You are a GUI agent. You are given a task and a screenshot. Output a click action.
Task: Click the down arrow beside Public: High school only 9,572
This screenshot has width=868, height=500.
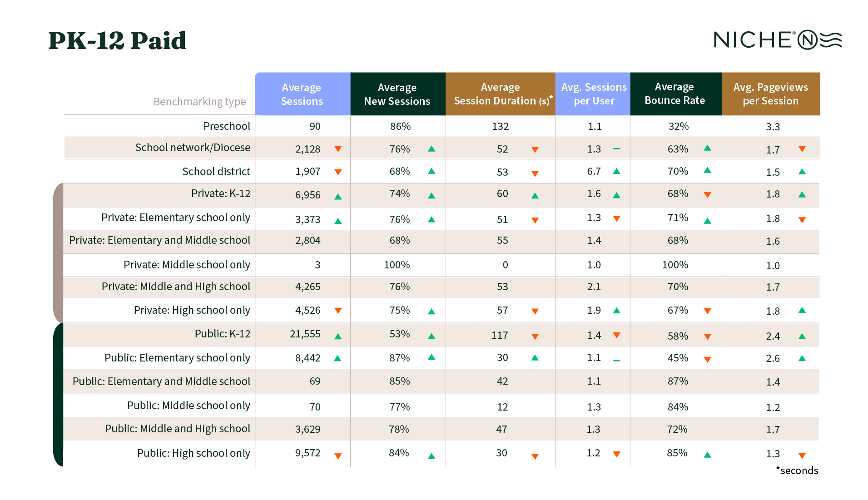[338, 456]
